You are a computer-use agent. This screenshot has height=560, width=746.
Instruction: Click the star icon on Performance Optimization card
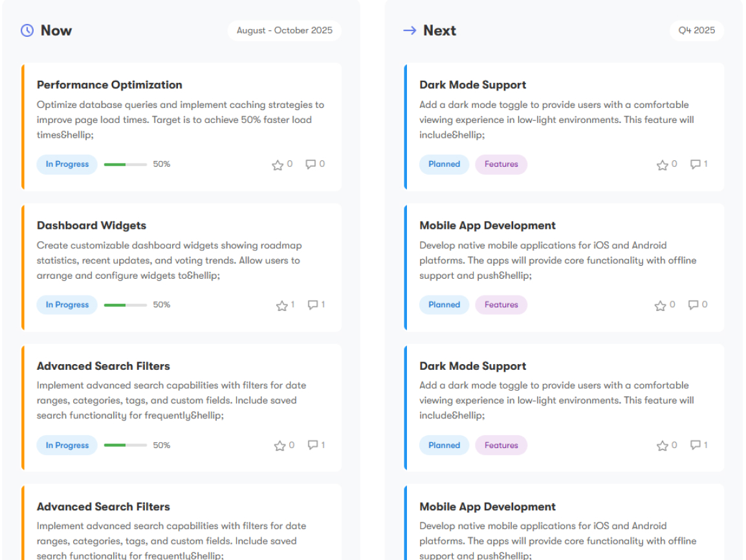[278, 165]
